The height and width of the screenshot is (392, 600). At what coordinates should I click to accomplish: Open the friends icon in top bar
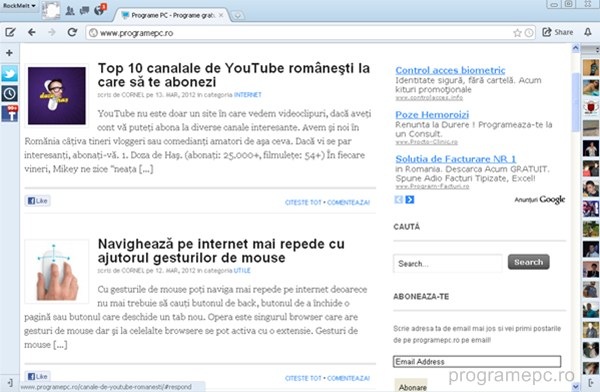[70, 11]
